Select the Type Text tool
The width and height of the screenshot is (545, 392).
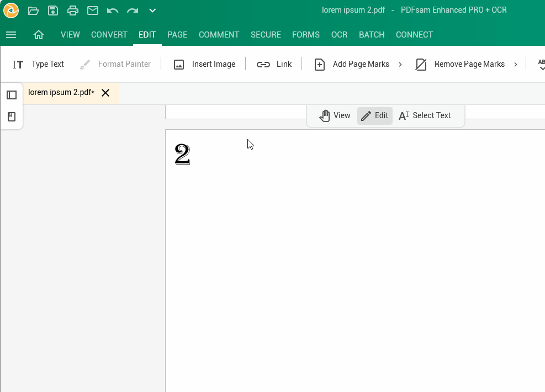[x=39, y=64]
